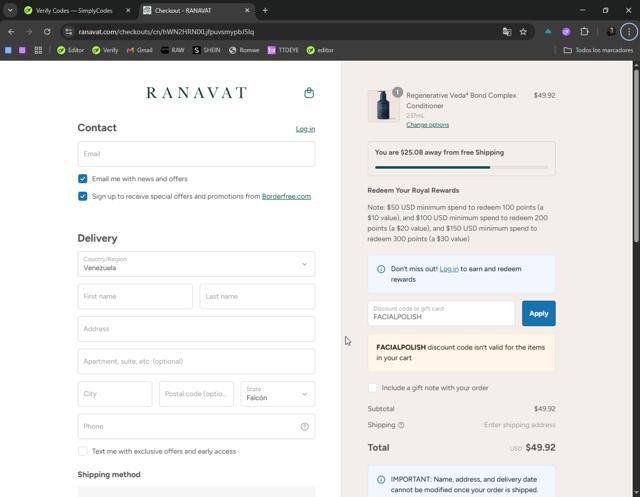Open the lowercase editor bookmark
Viewport: 640px width, 497px height.
320,50
